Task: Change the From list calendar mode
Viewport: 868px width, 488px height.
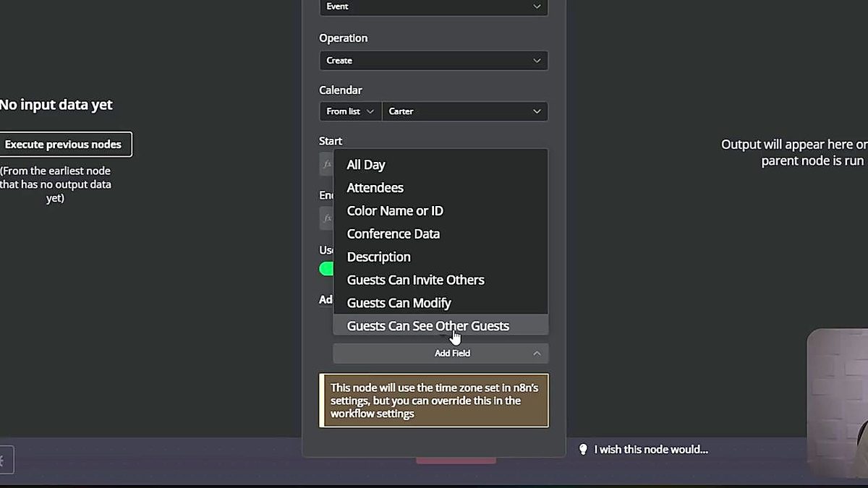Action: (x=350, y=111)
